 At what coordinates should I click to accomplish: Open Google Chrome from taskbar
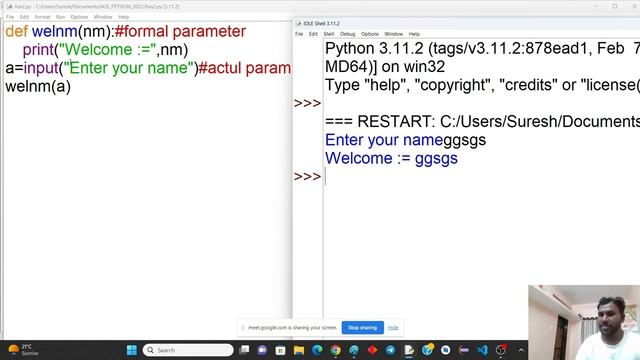pos(336,350)
